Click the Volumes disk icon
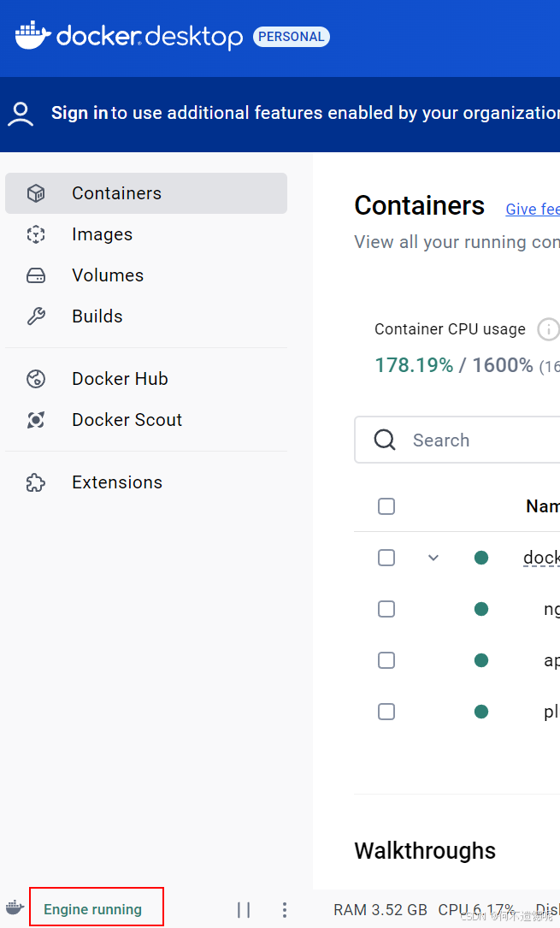 pos(36,275)
